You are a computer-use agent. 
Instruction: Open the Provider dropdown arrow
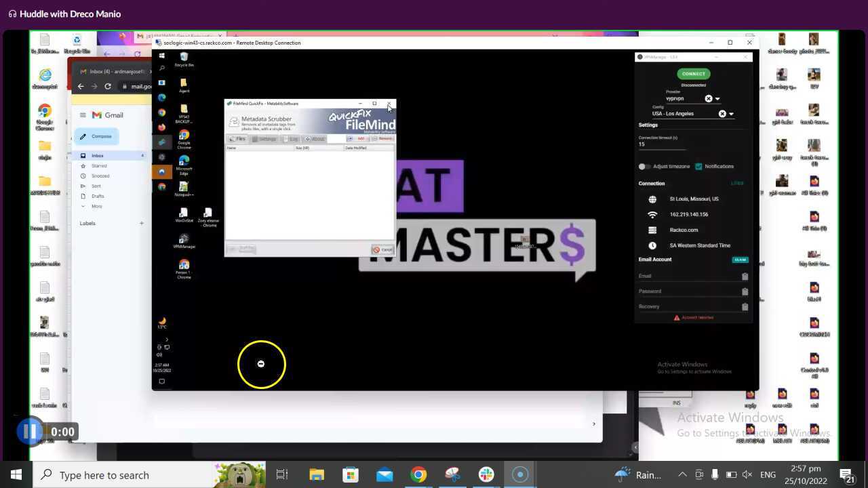717,99
